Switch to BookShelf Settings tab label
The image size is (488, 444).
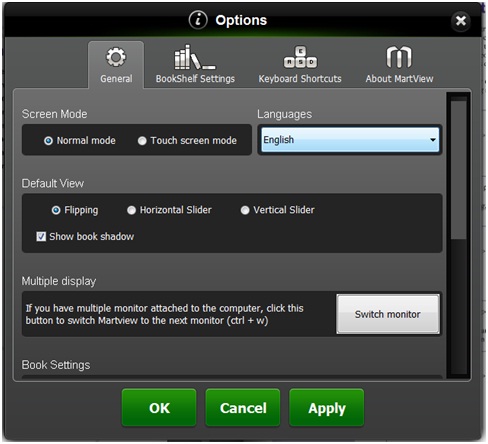coord(195,79)
